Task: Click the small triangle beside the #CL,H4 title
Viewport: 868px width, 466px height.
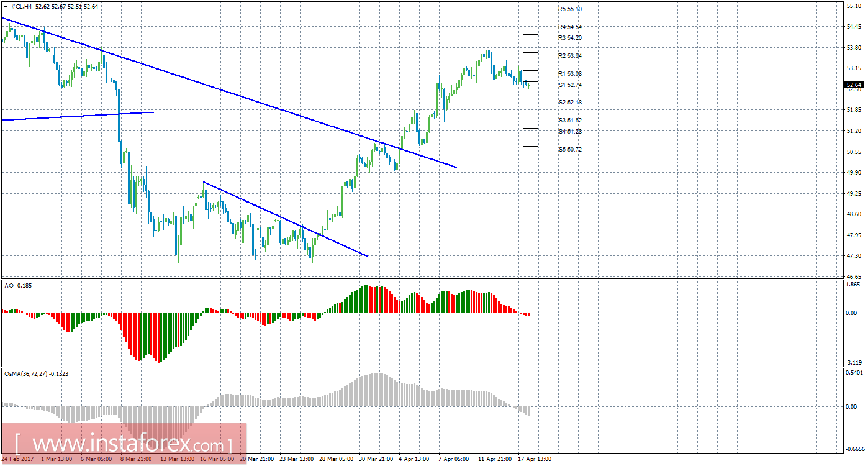Action: pos(5,6)
